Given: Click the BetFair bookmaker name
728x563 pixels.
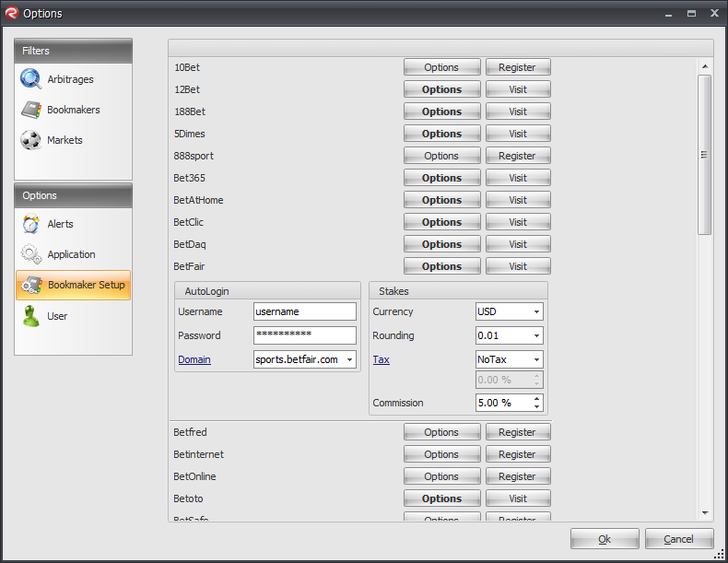Looking at the screenshot, I should (189, 266).
